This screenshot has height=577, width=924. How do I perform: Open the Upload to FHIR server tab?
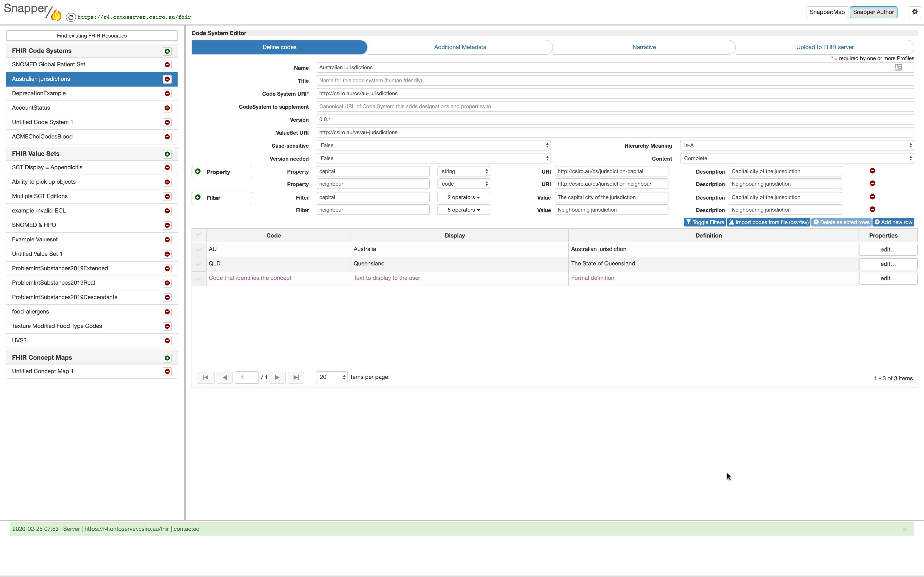pos(824,47)
